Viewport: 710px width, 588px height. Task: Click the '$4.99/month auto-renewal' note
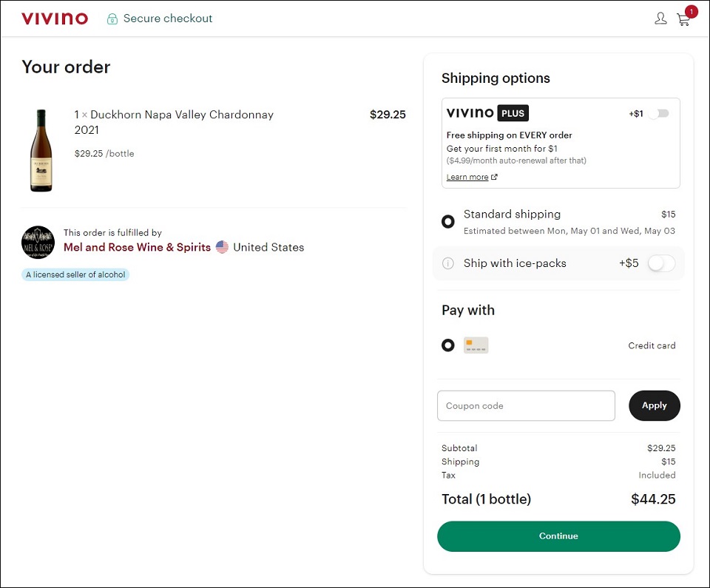tap(516, 160)
